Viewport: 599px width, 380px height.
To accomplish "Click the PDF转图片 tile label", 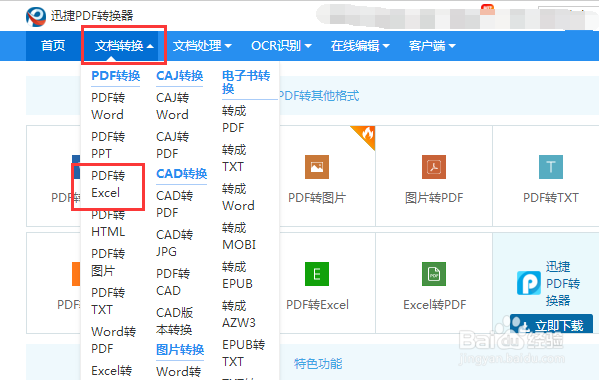I will coord(317,198).
